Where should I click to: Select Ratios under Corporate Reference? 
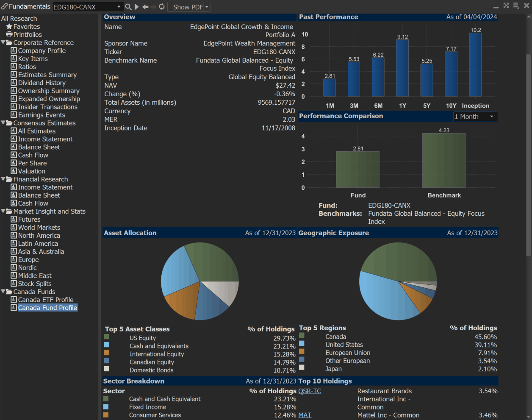click(27, 67)
